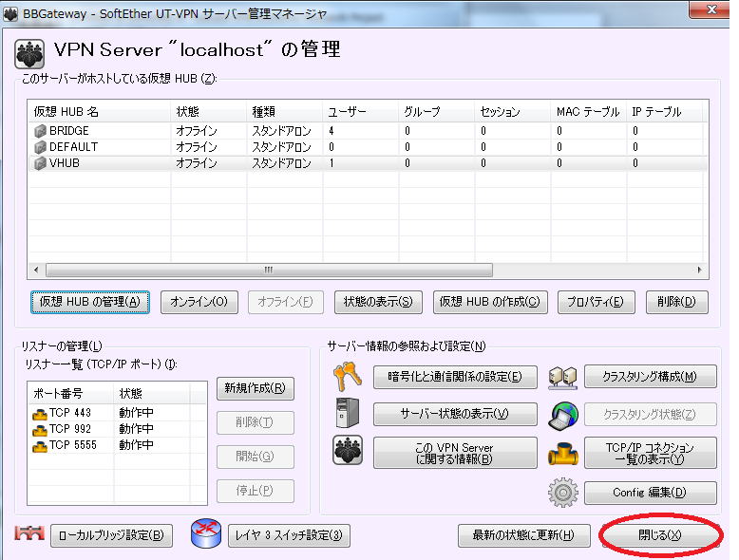This screenshot has width=739, height=560.
Task: Open TCP/IP コネクション一覧の表示(Y)
Action: click(x=650, y=453)
